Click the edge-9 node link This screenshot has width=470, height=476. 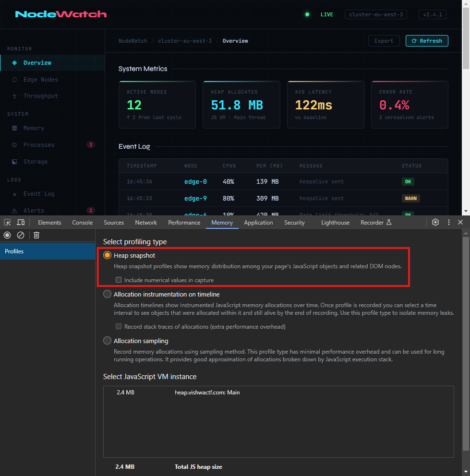coord(195,198)
